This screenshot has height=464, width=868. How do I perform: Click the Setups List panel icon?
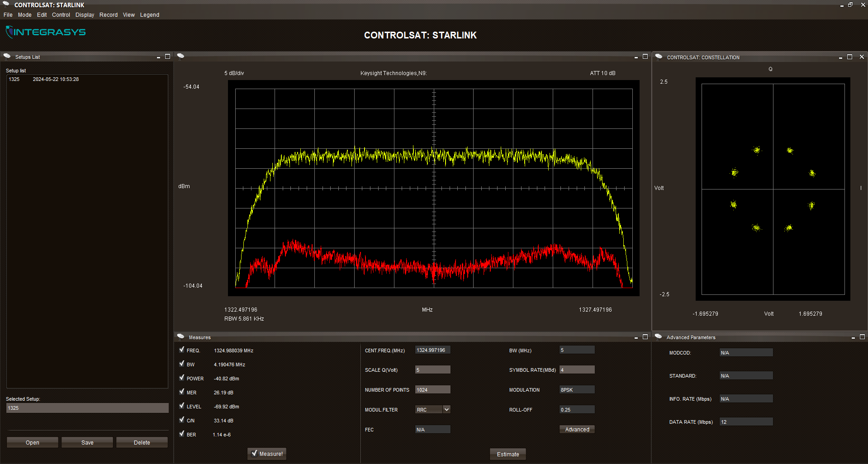pos(7,57)
